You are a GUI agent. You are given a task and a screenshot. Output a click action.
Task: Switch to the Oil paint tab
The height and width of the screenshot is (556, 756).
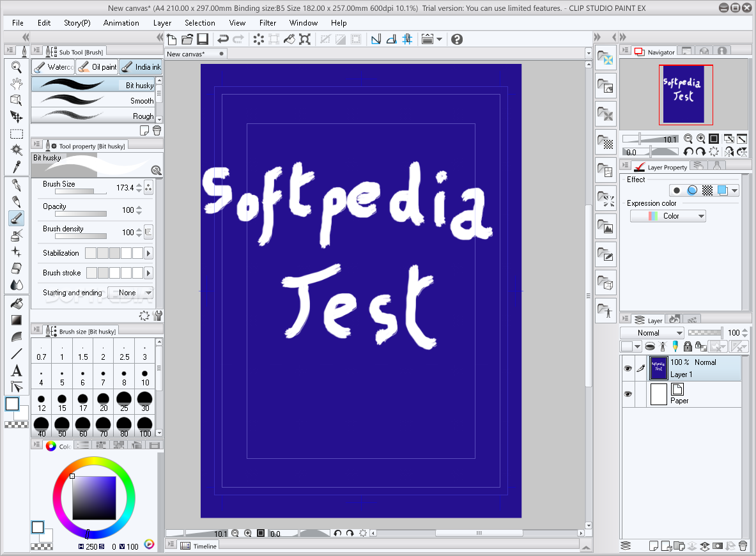[x=97, y=67]
